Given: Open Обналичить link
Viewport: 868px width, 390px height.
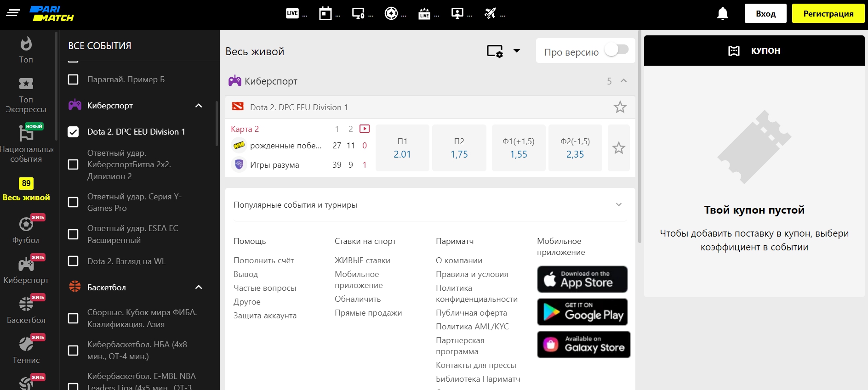Looking at the screenshot, I should click(358, 299).
